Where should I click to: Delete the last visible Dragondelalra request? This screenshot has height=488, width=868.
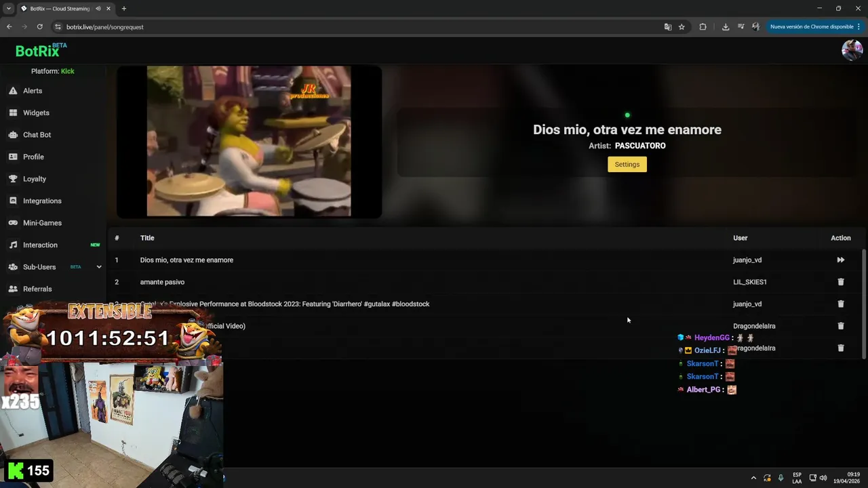[841, 348]
